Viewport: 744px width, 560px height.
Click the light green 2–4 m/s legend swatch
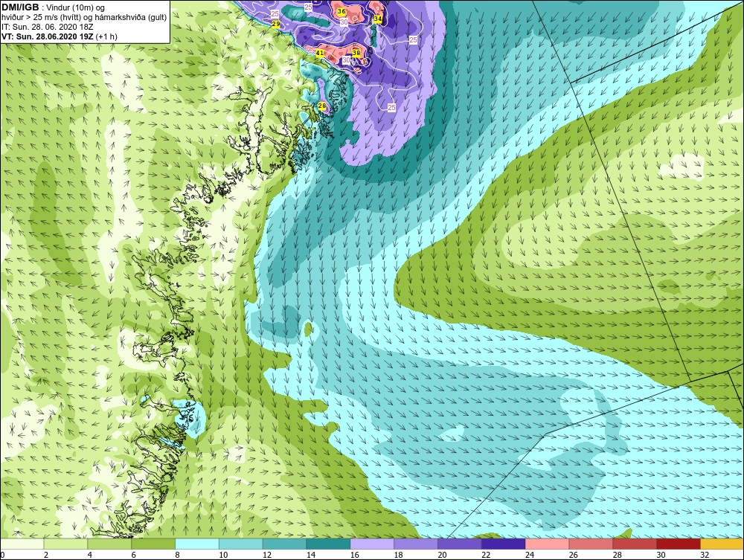65,544
